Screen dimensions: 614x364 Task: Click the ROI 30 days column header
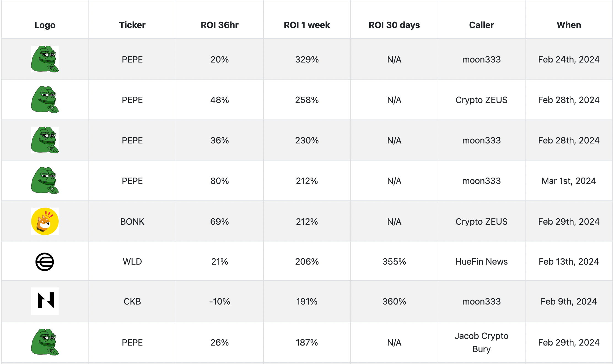(x=394, y=25)
